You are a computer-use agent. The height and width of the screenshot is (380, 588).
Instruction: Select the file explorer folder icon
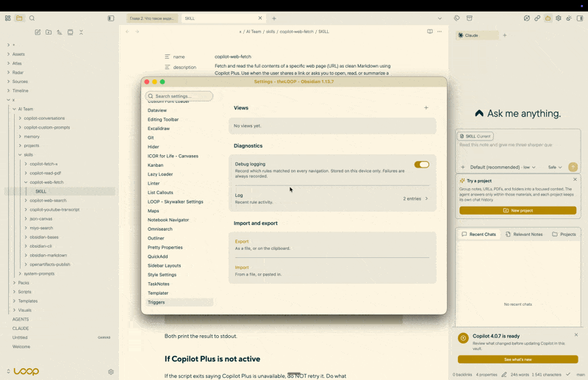click(19, 18)
